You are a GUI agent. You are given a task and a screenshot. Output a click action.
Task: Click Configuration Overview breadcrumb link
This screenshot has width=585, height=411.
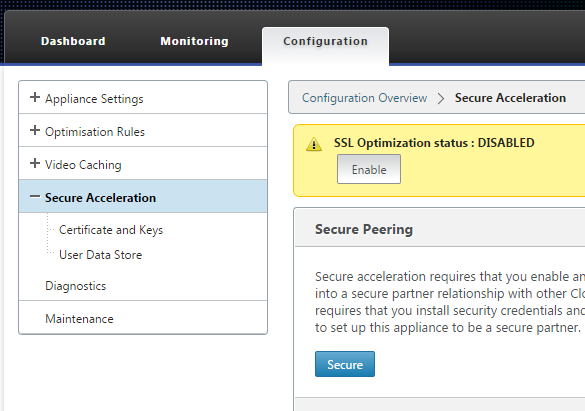[365, 98]
